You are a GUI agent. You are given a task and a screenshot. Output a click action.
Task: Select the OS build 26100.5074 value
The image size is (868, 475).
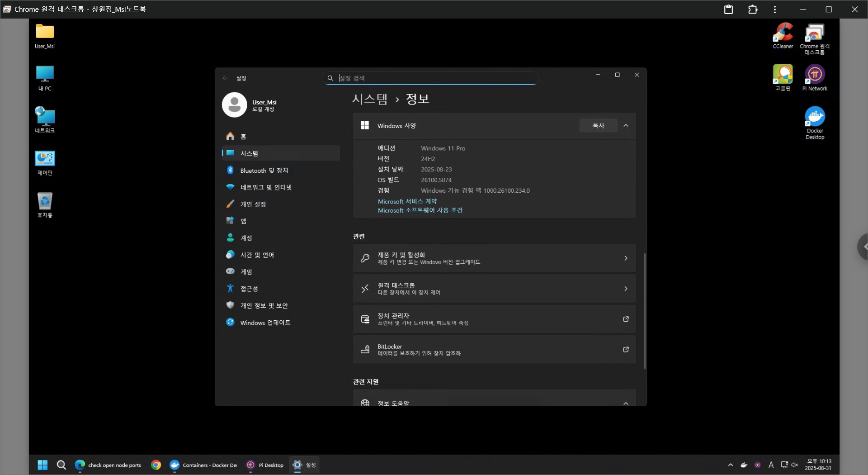[436, 180]
